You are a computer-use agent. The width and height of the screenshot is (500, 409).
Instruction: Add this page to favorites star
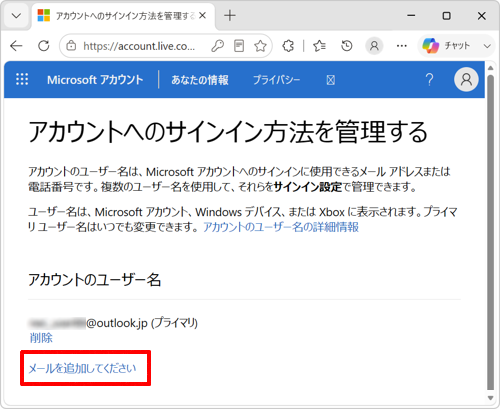(x=260, y=46)
